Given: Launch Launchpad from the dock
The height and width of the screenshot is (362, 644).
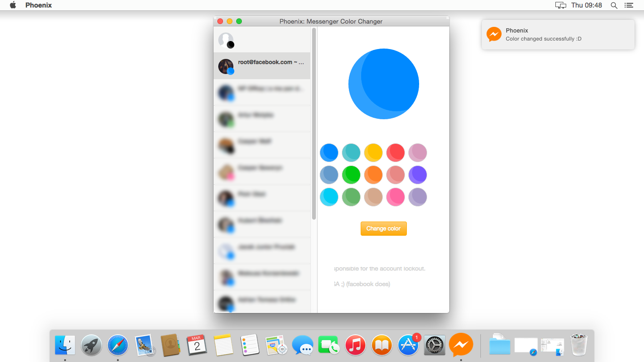Looking at the screenshot, I should [91, 345].
